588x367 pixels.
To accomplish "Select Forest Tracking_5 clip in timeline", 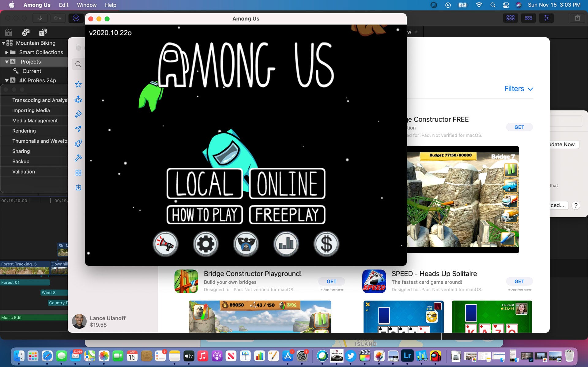I will 25,268.
